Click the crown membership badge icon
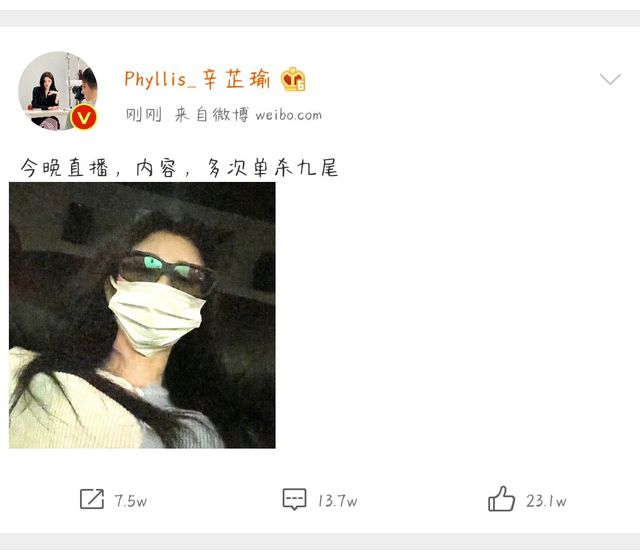The height and width of the screenshot is (560, 640). (x=293, y=79)
